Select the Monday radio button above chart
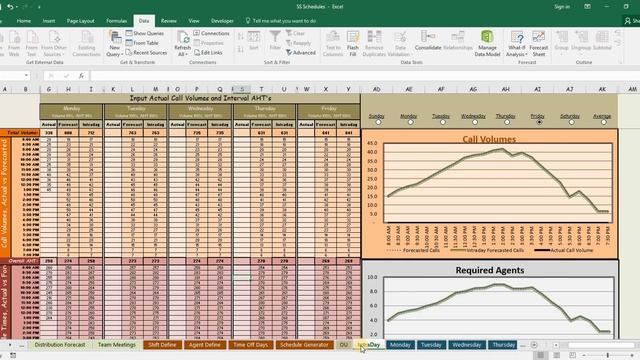Image resolution: width=640 pixels, height=360 pixels. 410,122
